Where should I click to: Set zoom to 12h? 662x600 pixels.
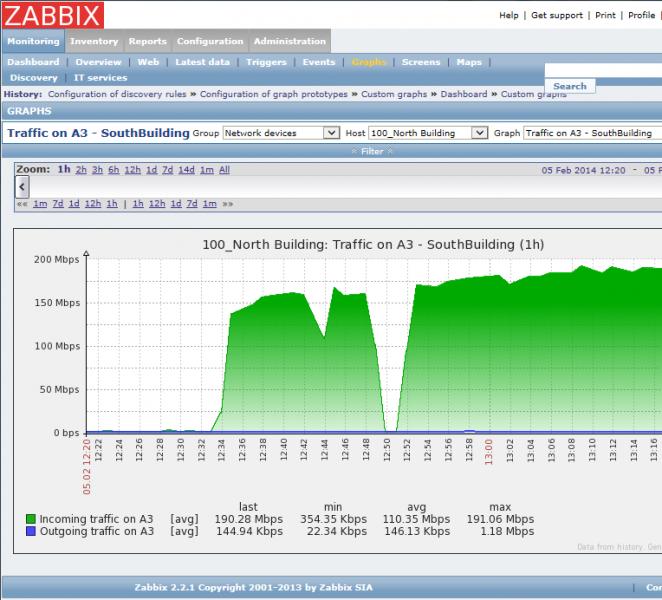(132, 170)
